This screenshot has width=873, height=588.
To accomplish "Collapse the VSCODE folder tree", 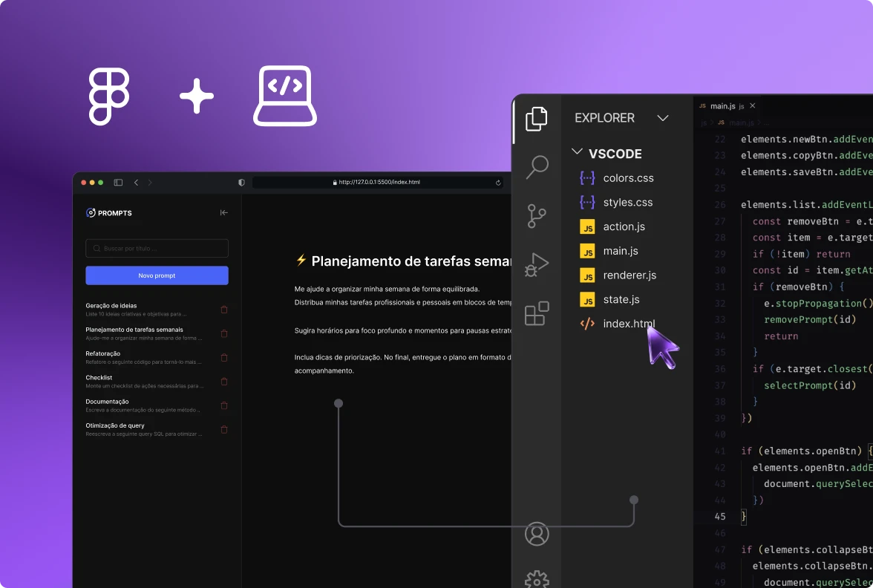I will (x=578, y=152).
